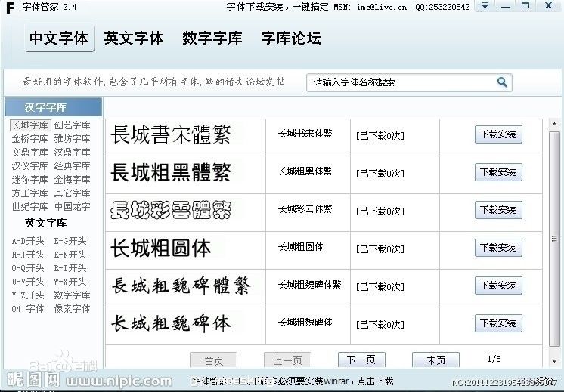Select A-D开头 English font group
The image size is (564, 392).
29,241
